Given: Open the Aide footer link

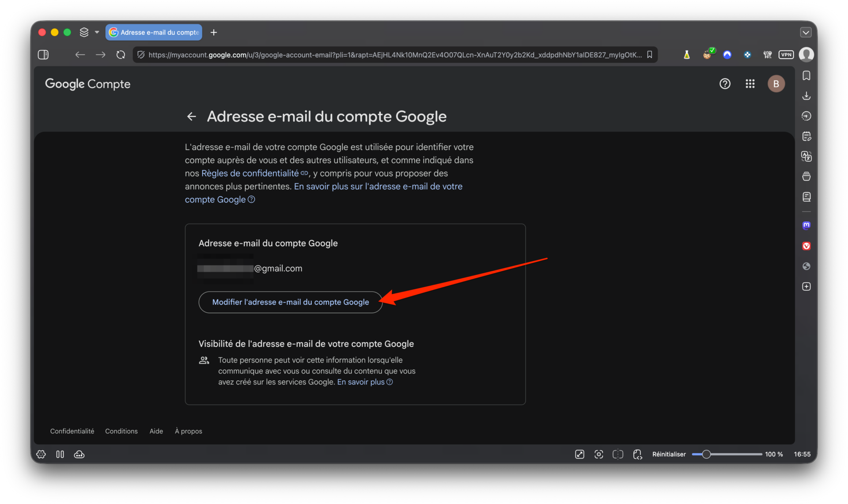Looking at the screenshot, I should pyautogui.click(x=156, y=431).
